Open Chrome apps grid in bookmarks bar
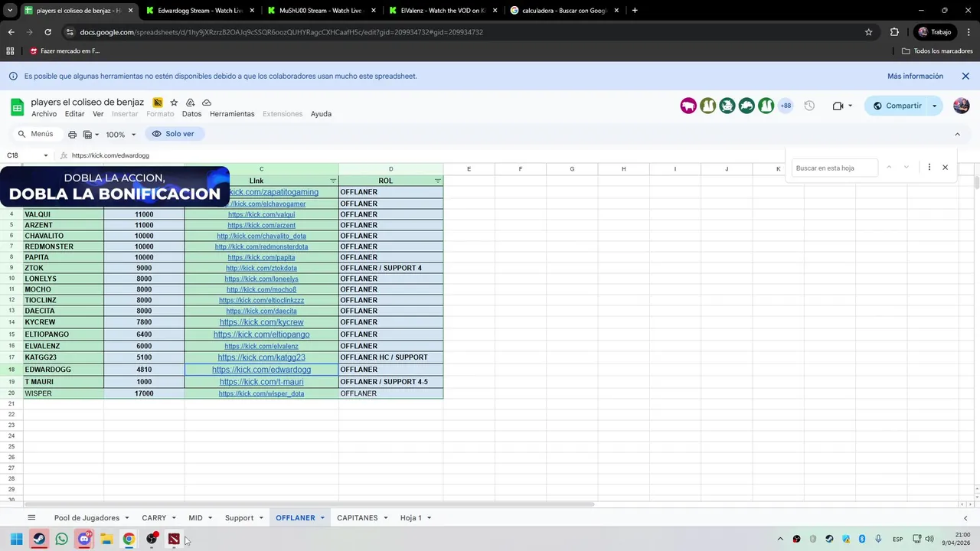The height and width of the screenshot is (551, 980). [x=10, y=51]
